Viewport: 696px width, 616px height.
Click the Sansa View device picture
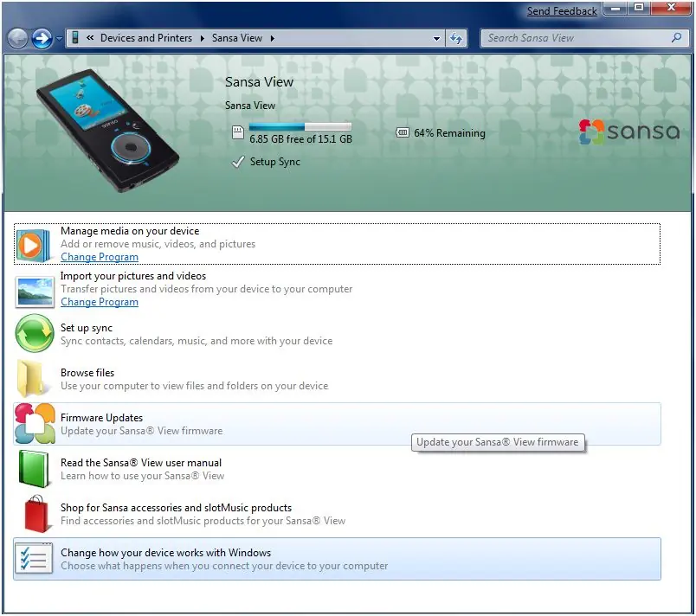coord(107,130)
